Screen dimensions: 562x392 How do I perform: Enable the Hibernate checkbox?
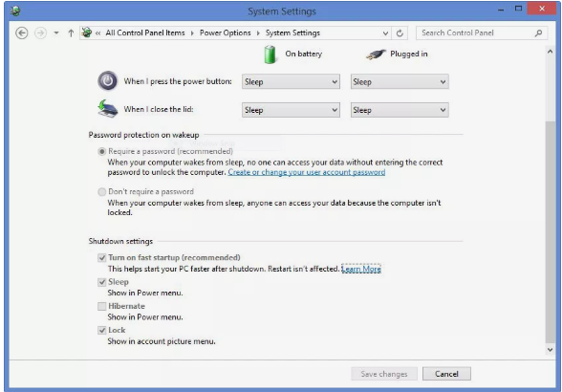pyautogui.click(x=101, y=306)
